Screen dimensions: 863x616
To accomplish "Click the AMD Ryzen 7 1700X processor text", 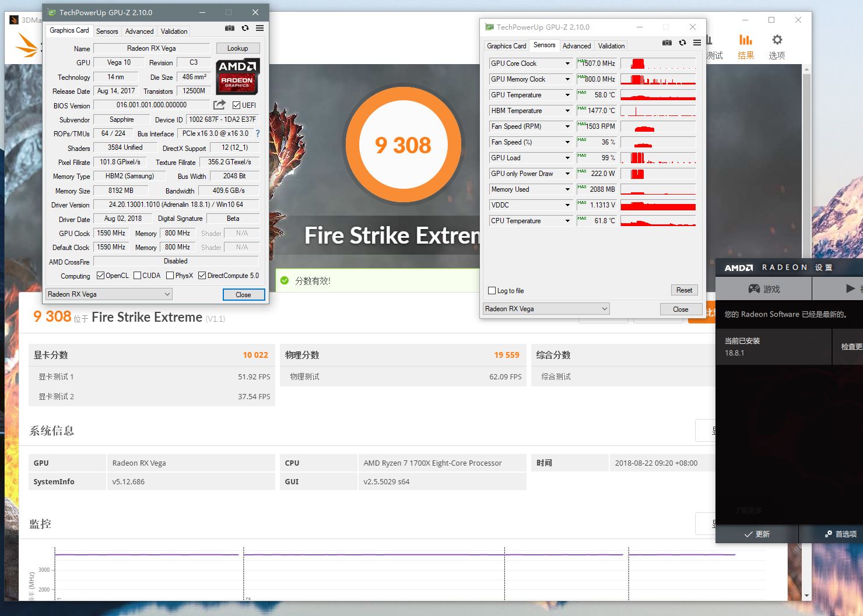I will coord(433,463).
